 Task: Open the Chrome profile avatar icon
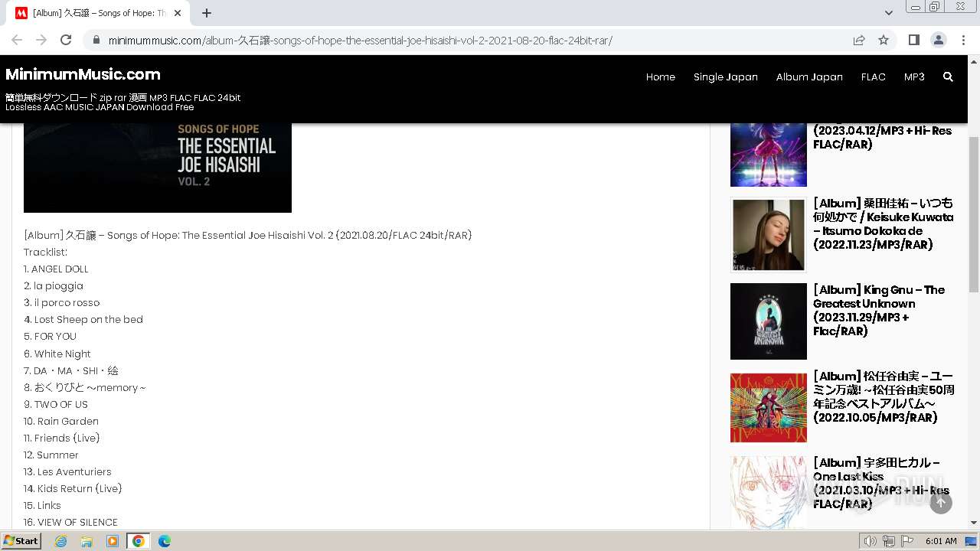(x=939, y=41)
